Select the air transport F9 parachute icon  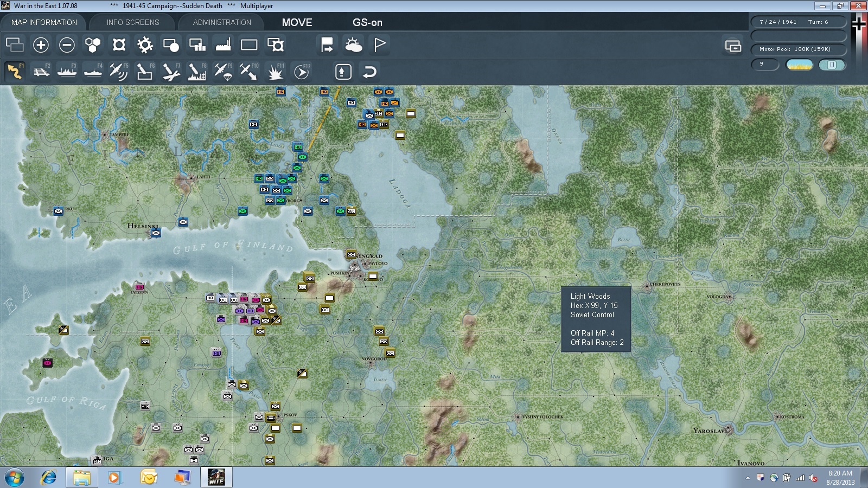point(223,72)
